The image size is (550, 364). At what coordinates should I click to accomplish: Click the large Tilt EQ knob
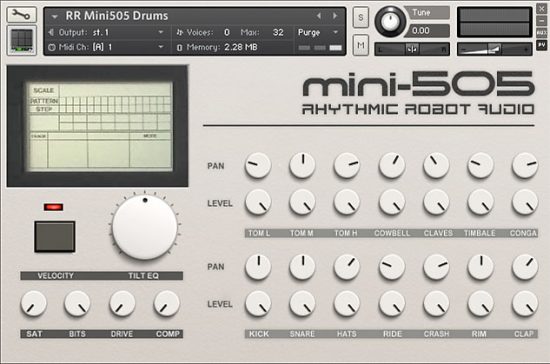click(x=145, y=227)
